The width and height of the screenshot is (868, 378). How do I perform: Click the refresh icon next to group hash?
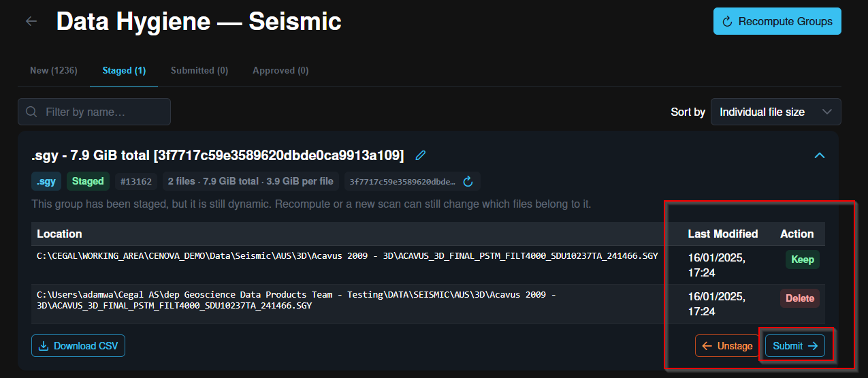[x=468, y=181]
